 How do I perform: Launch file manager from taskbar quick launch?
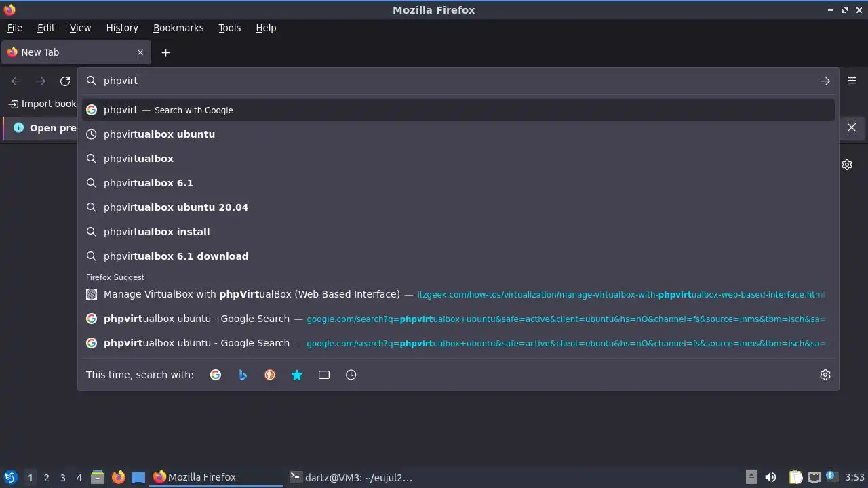[x=98, y=477]
